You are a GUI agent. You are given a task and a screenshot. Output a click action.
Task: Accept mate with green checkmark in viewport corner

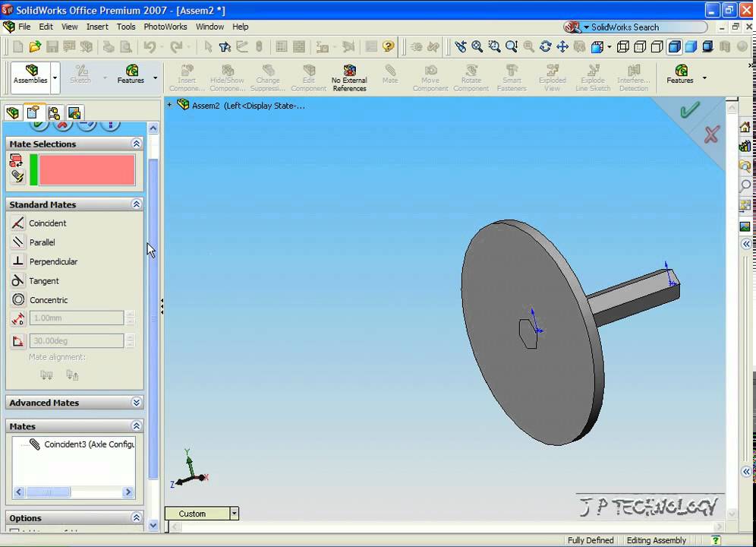[689, 110]
